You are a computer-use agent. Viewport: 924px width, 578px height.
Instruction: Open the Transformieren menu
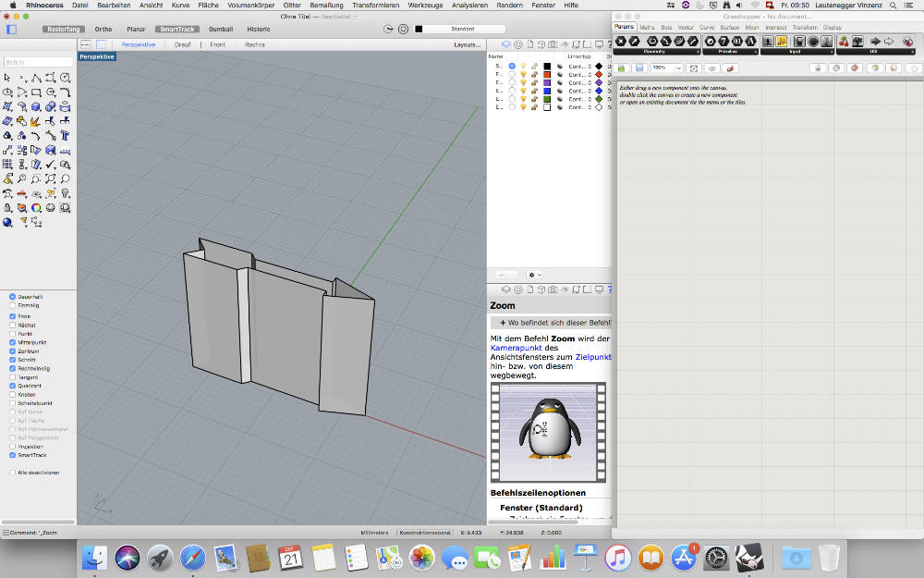click(x=375, y=5)
